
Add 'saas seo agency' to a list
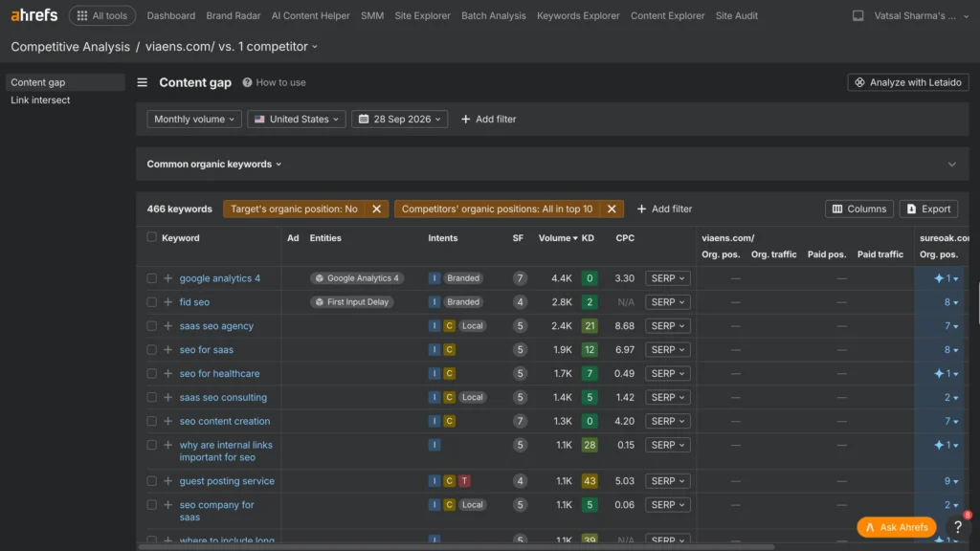point(167,325)
